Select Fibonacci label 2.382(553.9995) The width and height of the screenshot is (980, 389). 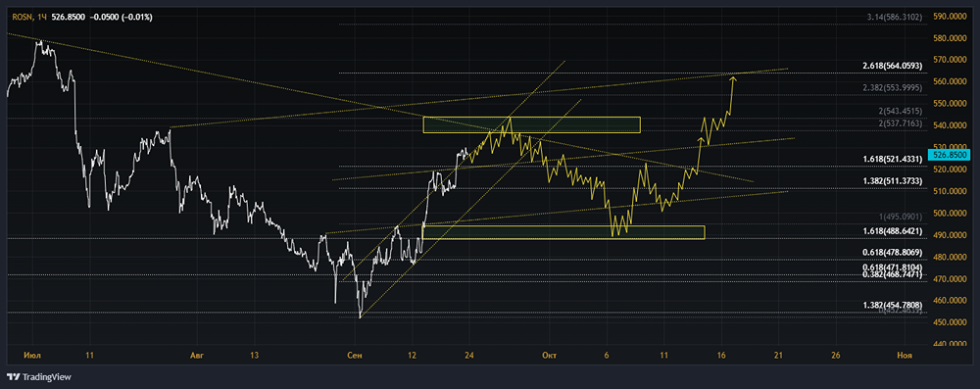[x=892, y=88]
